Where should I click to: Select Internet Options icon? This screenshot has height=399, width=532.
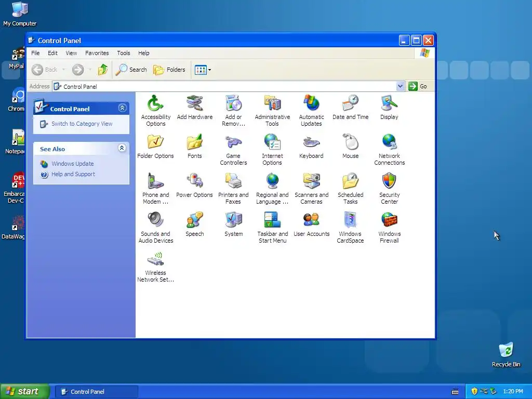tap(272, 142)
